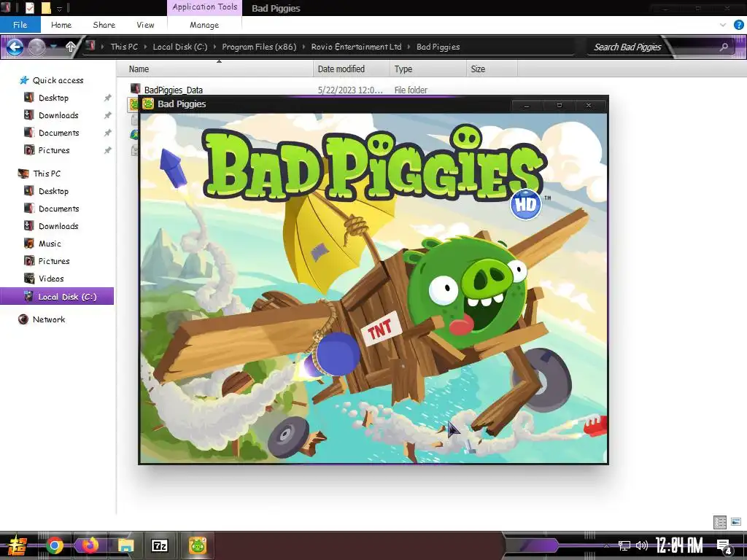
Task: Select This PC in navigation pane
Action: pyautogui.click(x=47, y=174)
